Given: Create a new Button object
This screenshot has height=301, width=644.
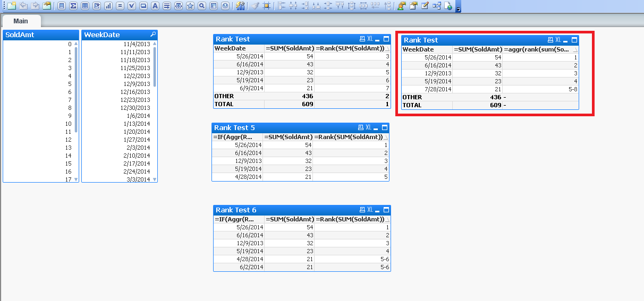Looking at the screenshot, I should point(143,6).
